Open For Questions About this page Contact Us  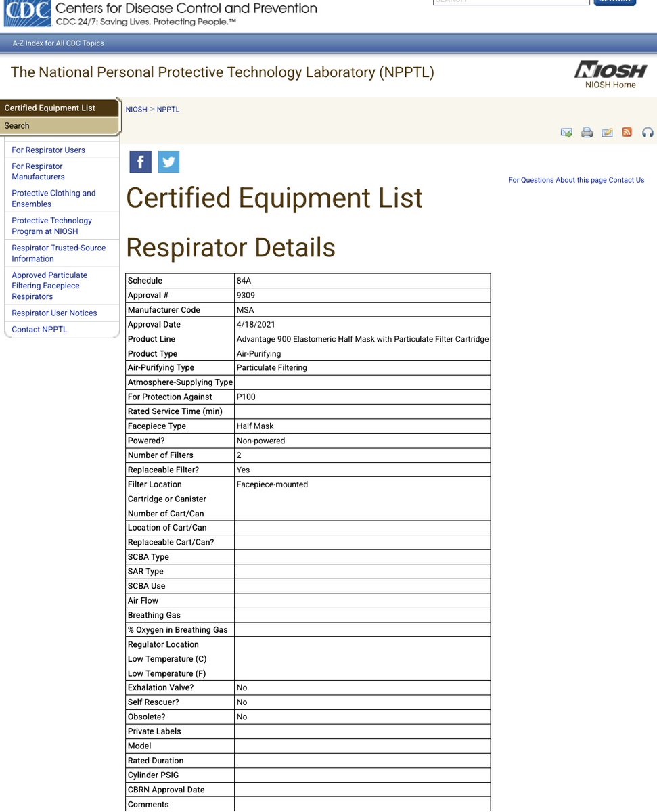[576, 180]
